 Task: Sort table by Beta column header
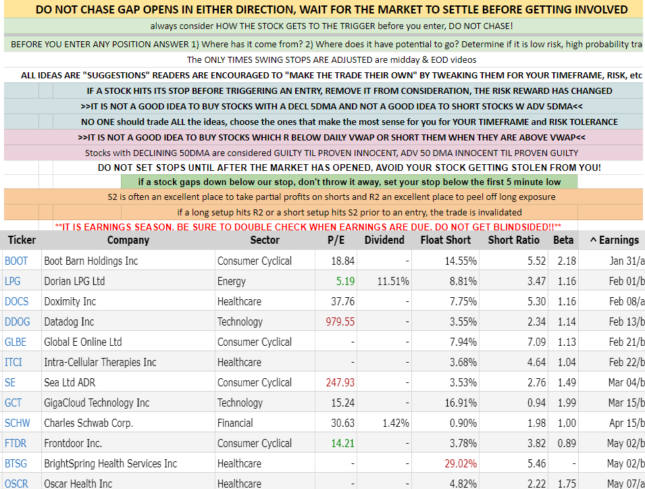(x=563, y=240)
